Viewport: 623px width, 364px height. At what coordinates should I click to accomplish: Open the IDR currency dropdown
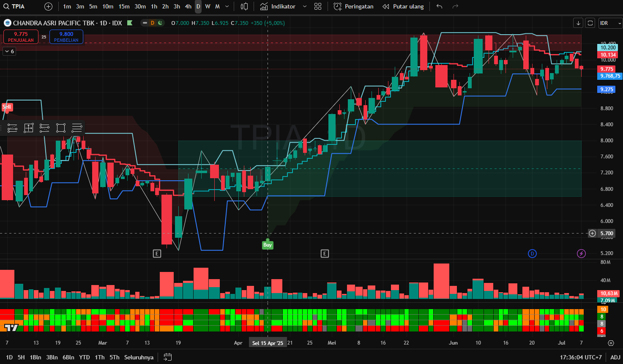click(610, 23)
